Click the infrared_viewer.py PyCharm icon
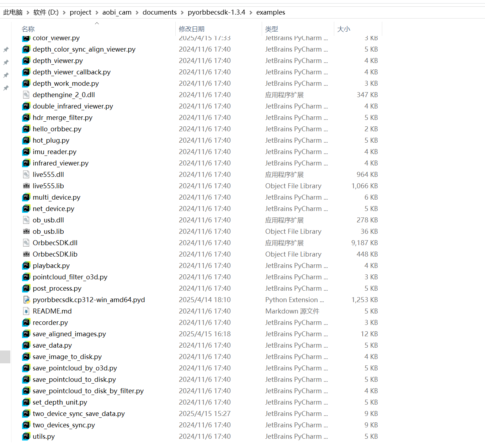Screen dimensions: 485x448 pos(26,163)
